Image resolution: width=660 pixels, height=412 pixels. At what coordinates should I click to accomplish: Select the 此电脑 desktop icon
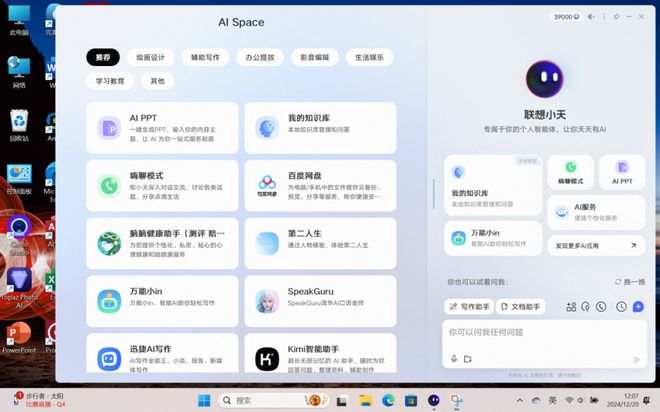point(19,19)
